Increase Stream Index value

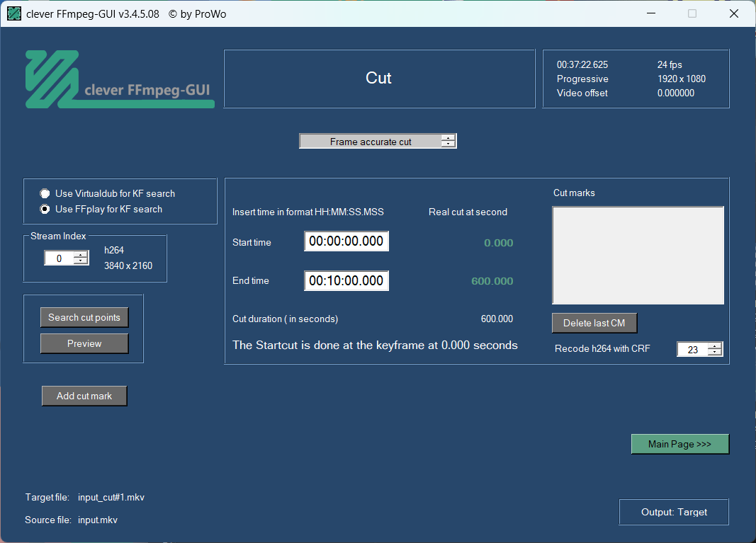coord(81,255)
